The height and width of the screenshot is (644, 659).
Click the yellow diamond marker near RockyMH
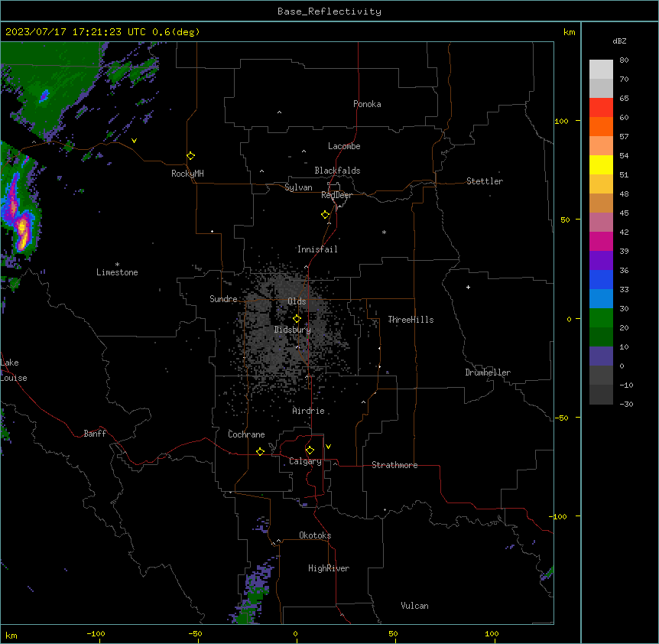(x=191, y=156)
